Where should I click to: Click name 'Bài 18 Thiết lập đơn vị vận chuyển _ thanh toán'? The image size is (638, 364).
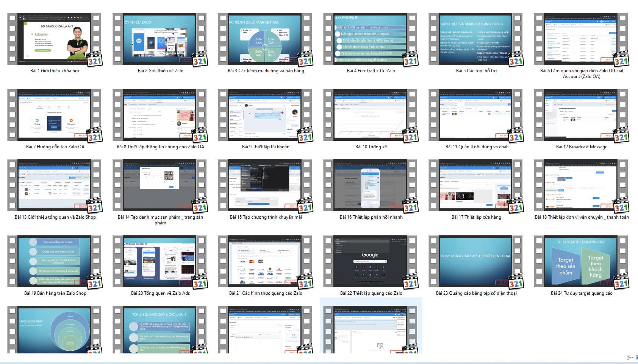[582, 217]
